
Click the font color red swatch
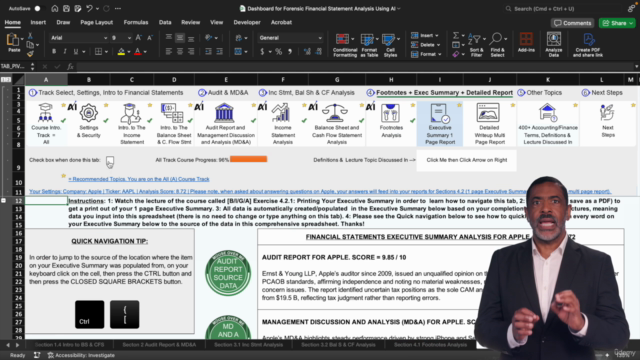(x=138, y=52)
